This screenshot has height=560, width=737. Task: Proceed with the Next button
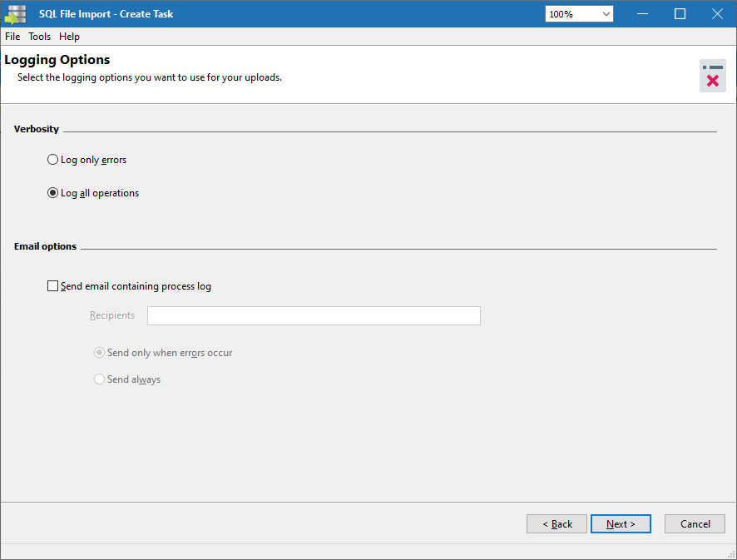[x=621, y=524]
